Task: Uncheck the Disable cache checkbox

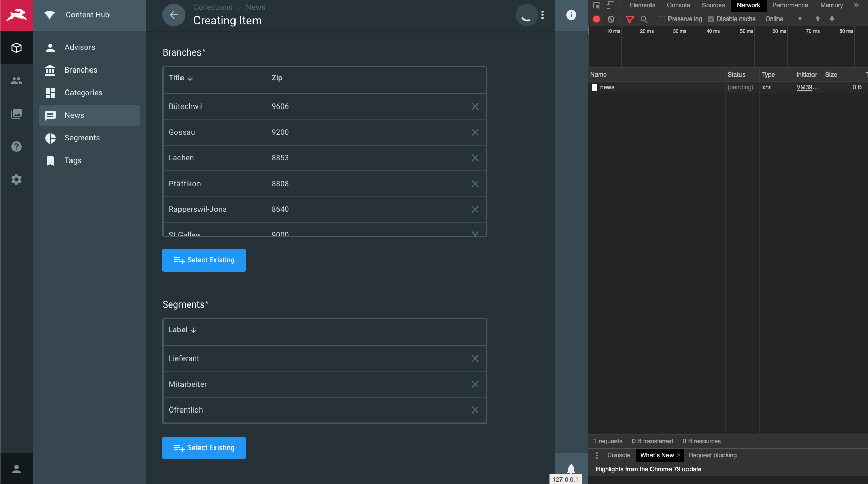Action: (710, 19)
